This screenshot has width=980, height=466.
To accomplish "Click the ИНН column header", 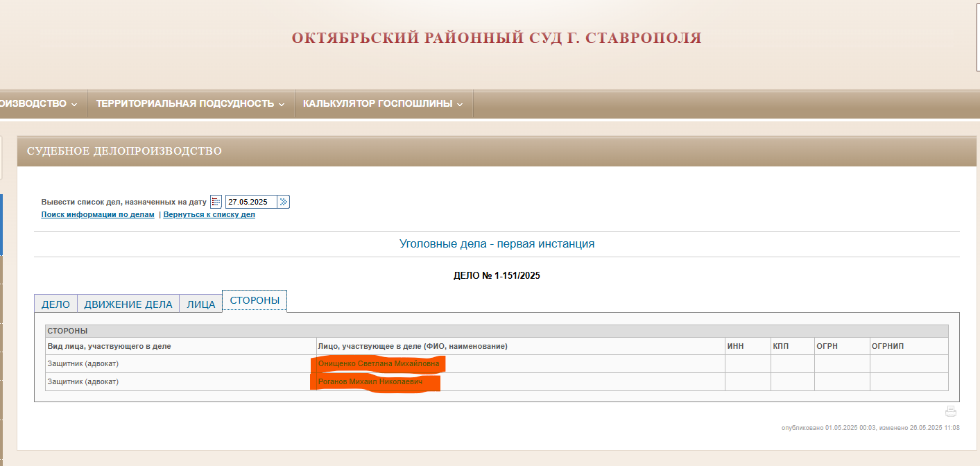I will (x=735, y=346).
